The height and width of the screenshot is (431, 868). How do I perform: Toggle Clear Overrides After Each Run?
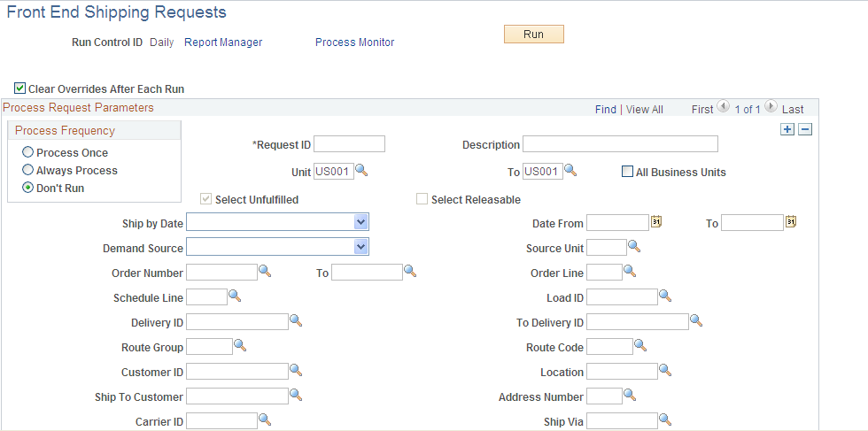(x=19, y=88)
